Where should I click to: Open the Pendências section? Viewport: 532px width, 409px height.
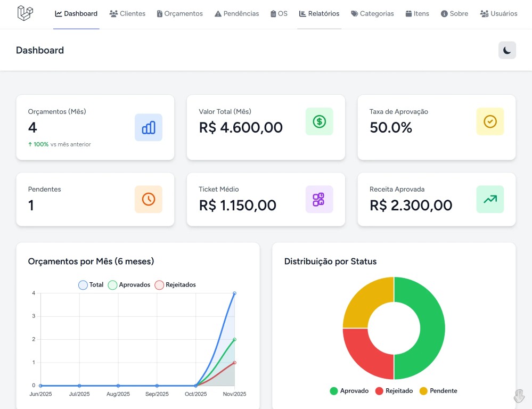[x=236, y=14]
